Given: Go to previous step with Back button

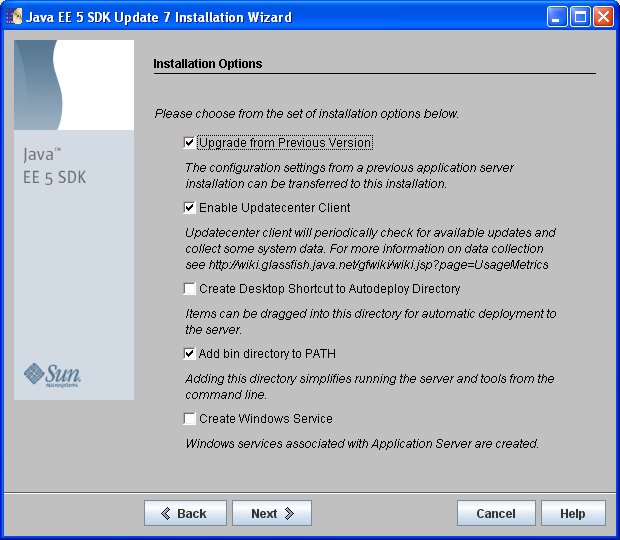Looking at the screenshot, I should [x=185, y=513].
